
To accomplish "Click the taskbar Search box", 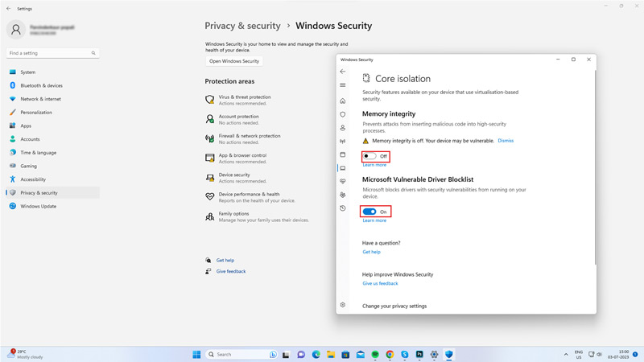I will pyautogui.click(x=241, y=354).
